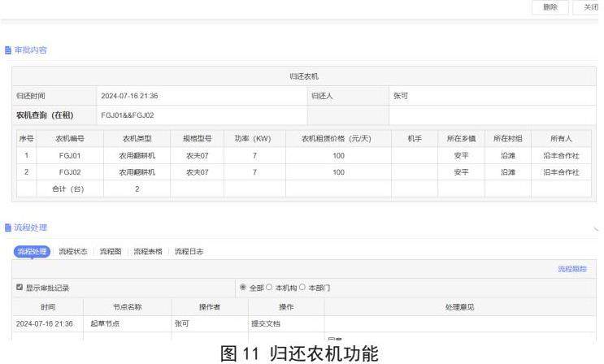
Task: Click the 删除 button
Action: pos(550,6)
